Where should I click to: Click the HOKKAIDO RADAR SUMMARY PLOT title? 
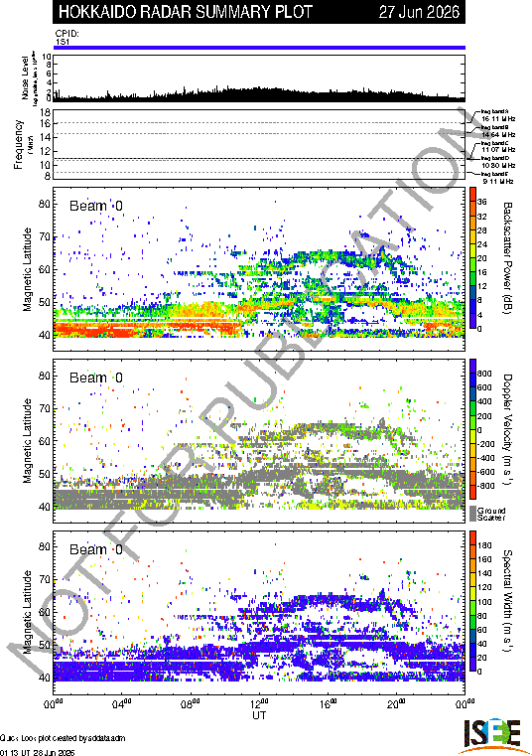(186, 12)
